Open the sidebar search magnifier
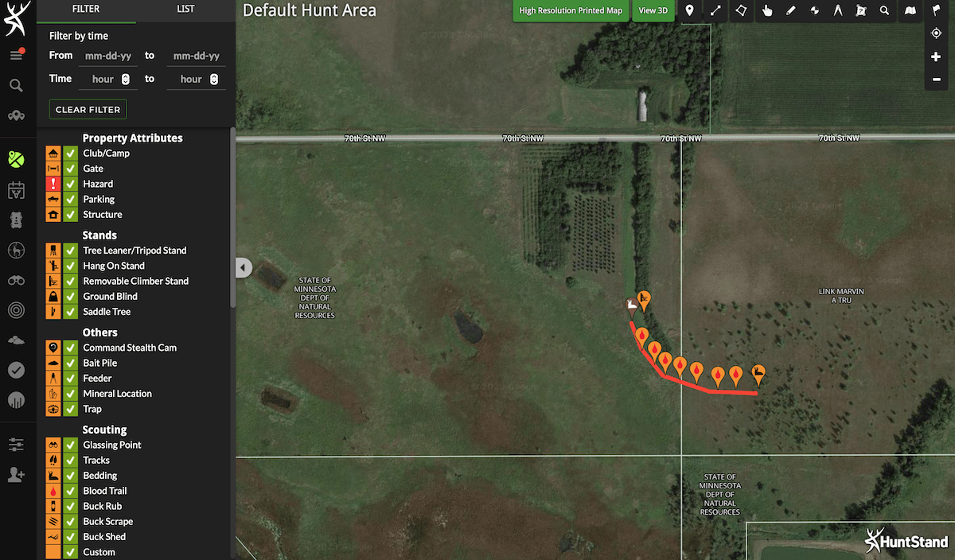The image size is (955, 560). 16,85
